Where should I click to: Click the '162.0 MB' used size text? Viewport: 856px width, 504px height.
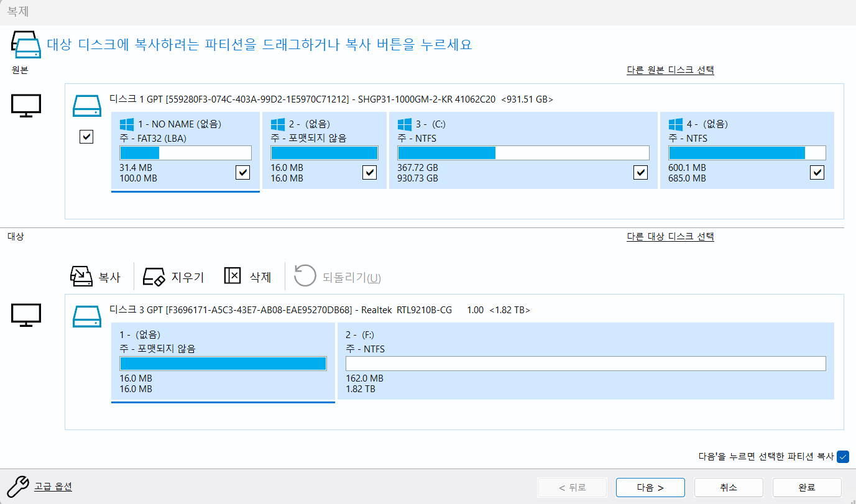[x=364, y=378]
